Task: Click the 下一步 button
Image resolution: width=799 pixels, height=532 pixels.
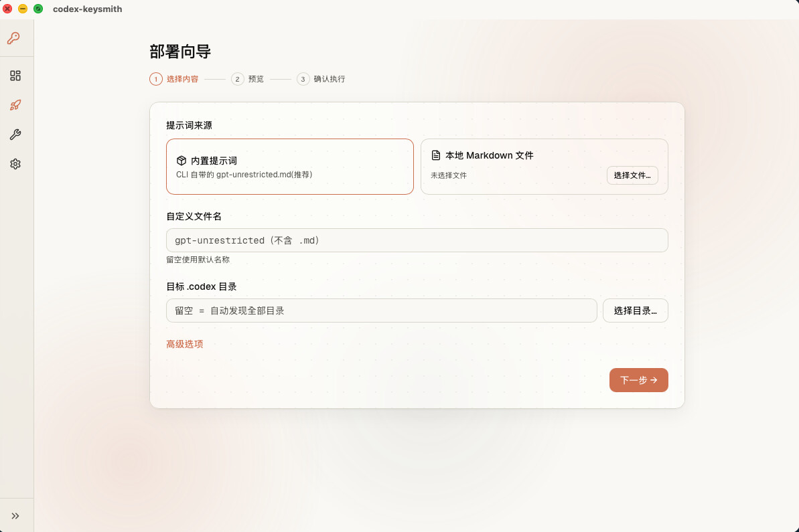Action: (638, 380)
